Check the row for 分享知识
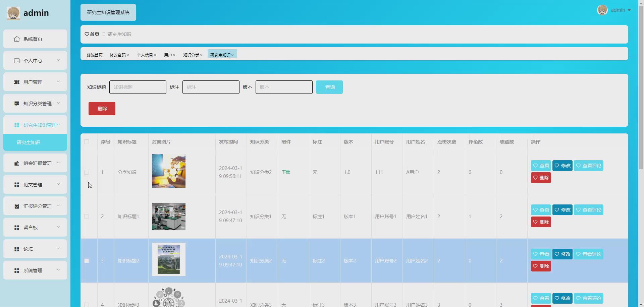Image resolution: width=644 pixels, height=307 pixels. click(x=87, y=172)
